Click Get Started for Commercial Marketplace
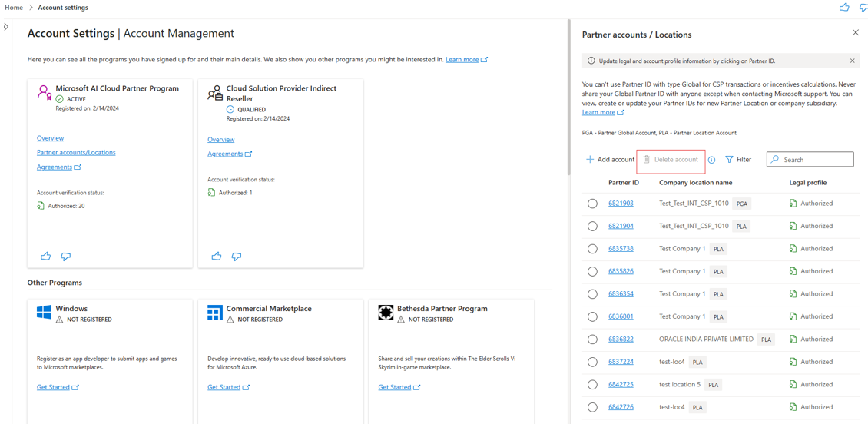 click(x=224, y=387)
